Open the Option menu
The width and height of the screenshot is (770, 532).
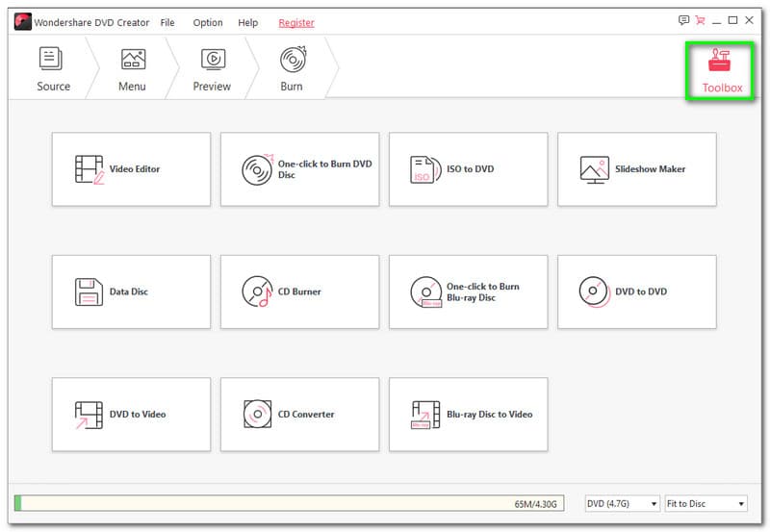[x=207, y=22]
